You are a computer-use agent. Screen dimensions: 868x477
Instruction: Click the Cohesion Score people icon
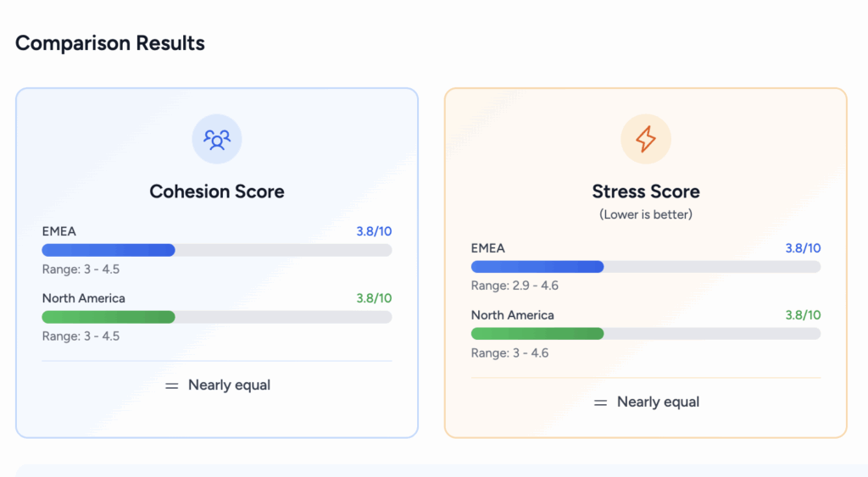coord(217,139)
